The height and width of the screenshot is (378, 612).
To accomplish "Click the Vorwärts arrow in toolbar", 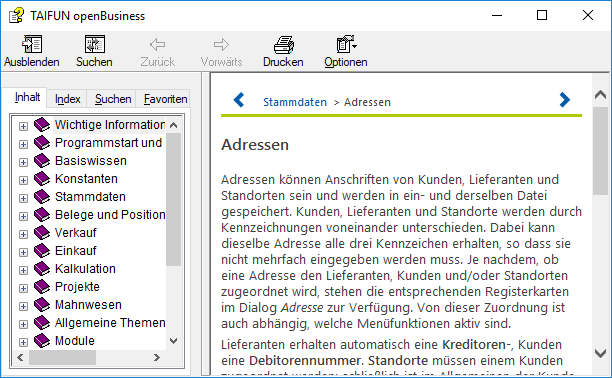I will point(221,44).
